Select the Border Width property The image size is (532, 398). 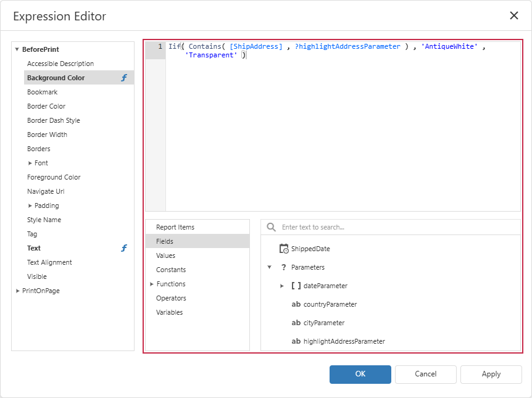pos(79,135)
